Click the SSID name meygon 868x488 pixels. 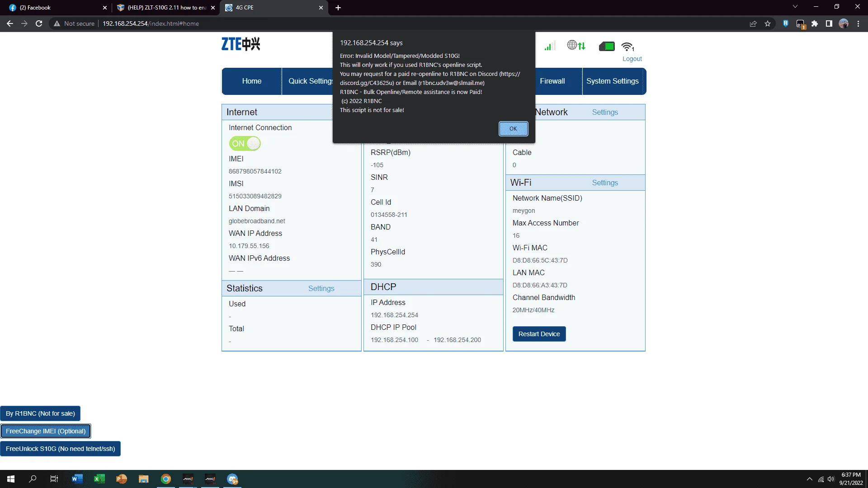point(524,211)
